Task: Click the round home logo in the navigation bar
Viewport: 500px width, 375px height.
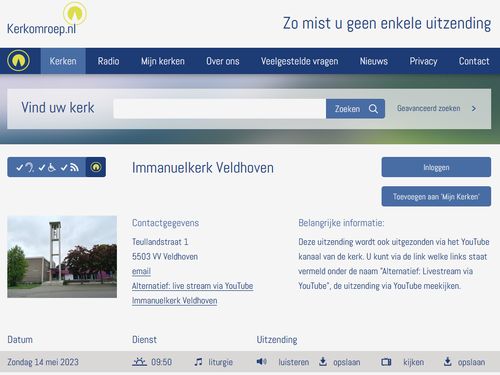Action: click(x=18, y=61)
